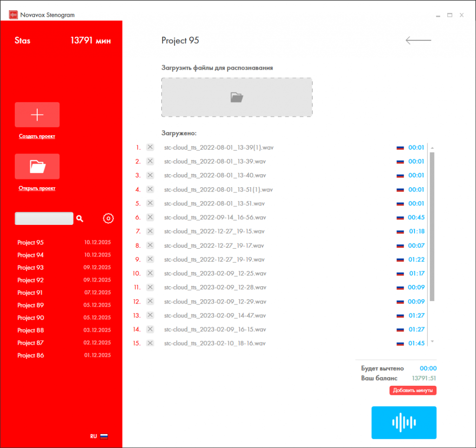Open settings via the circular gear icon
This screenshot has width=476, height=448.
point(108,218)
